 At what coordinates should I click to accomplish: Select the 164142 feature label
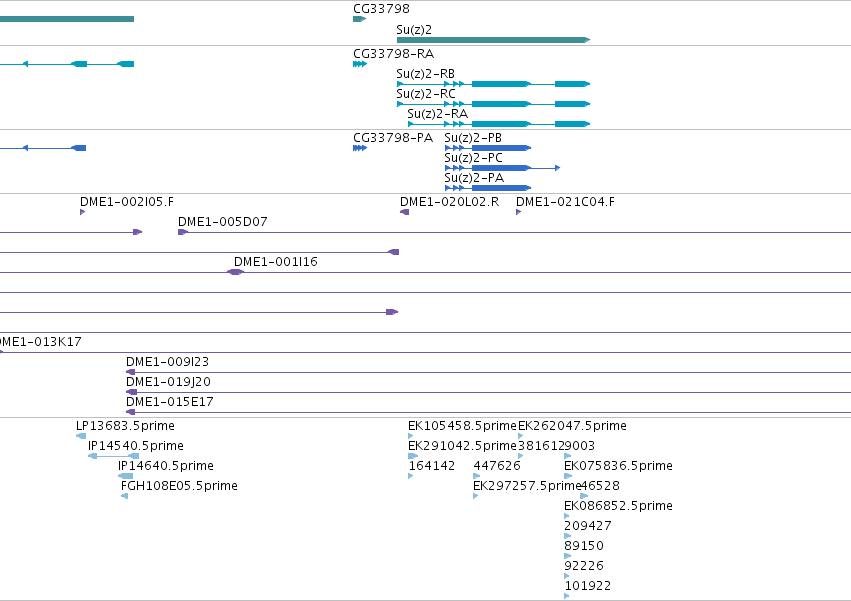coord(431,466)
